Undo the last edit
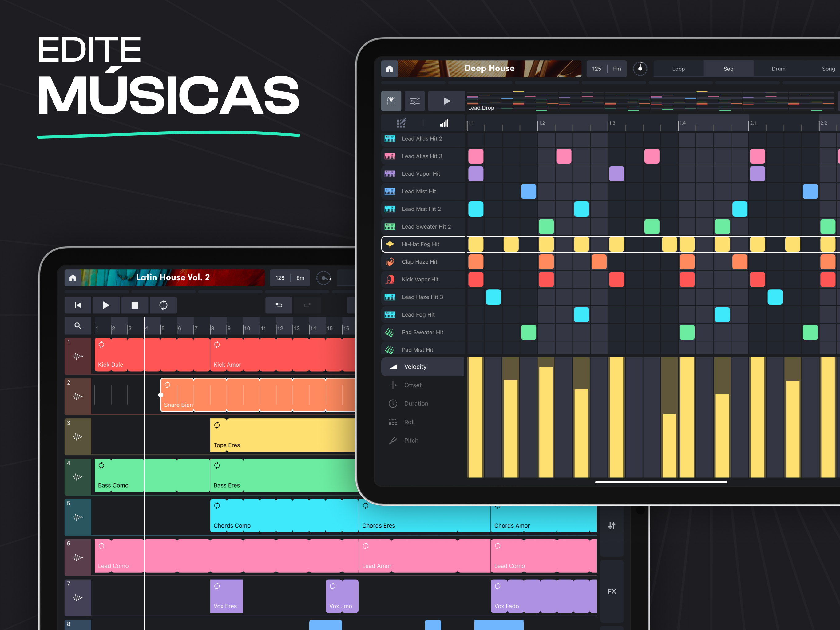Image resolution: width=840 pixels, height=630 pixels. pyautogui.click(x=279, y=305)
